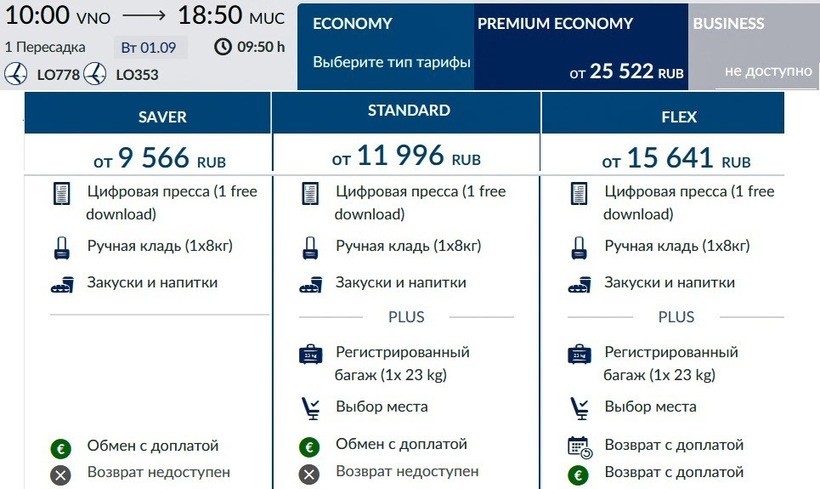Click the Вт 01.09 date box
The width and height of the screenshot is (820, 489).
click(x=147, y=46)
